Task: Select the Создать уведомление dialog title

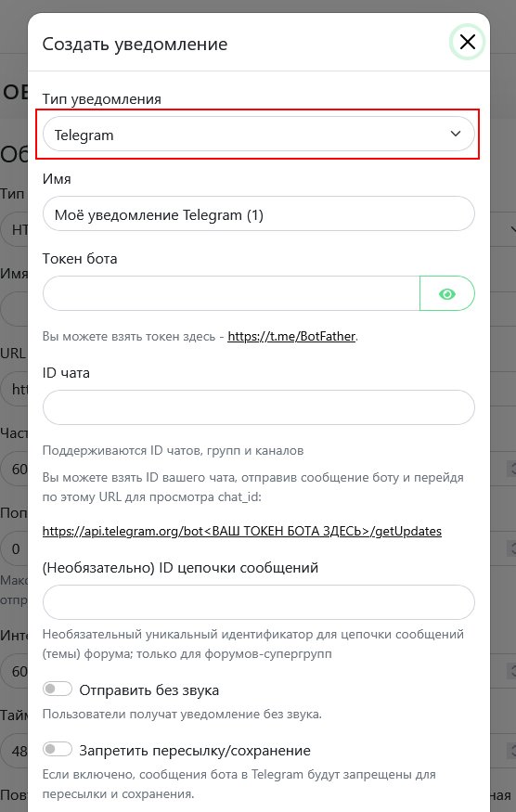Action: tap(135, 44)
